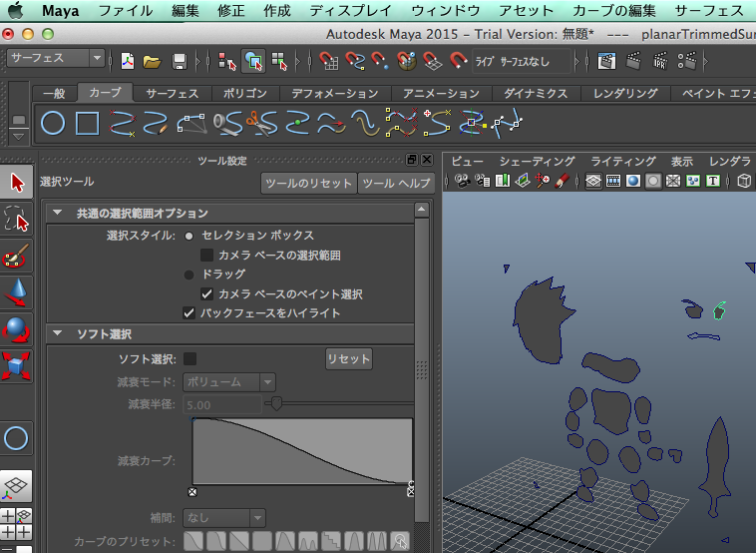756x553 pixels.
Task: Click the 減衰カーブ falloff graph
Action: tap(302, 451)
